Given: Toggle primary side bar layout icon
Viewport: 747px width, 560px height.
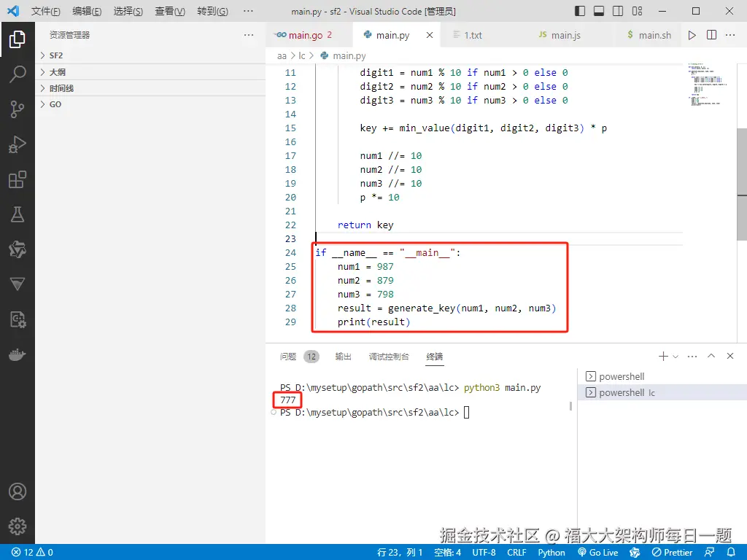Looking at the screenshot, I should 580,11.
